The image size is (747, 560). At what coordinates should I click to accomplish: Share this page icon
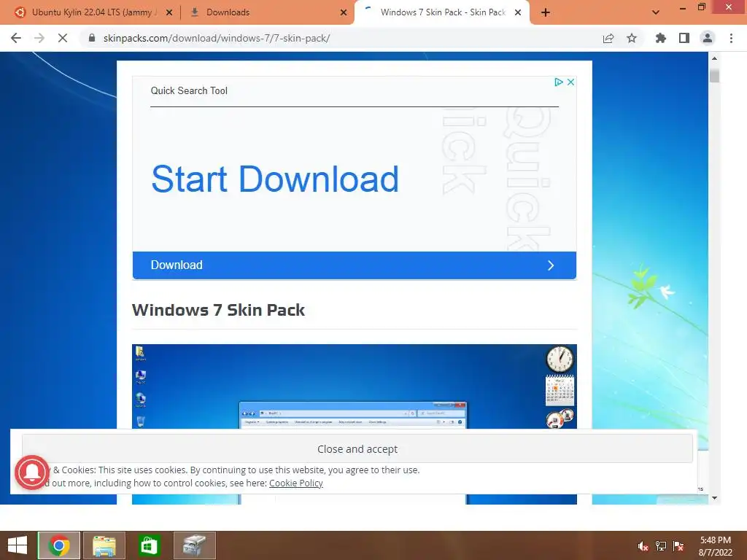[x=608, y=38]
